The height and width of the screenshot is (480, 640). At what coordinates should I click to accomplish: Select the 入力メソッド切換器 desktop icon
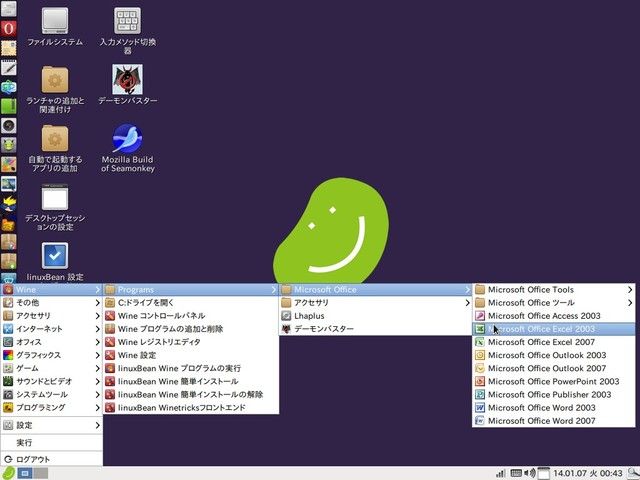click(x=127, y=31)
